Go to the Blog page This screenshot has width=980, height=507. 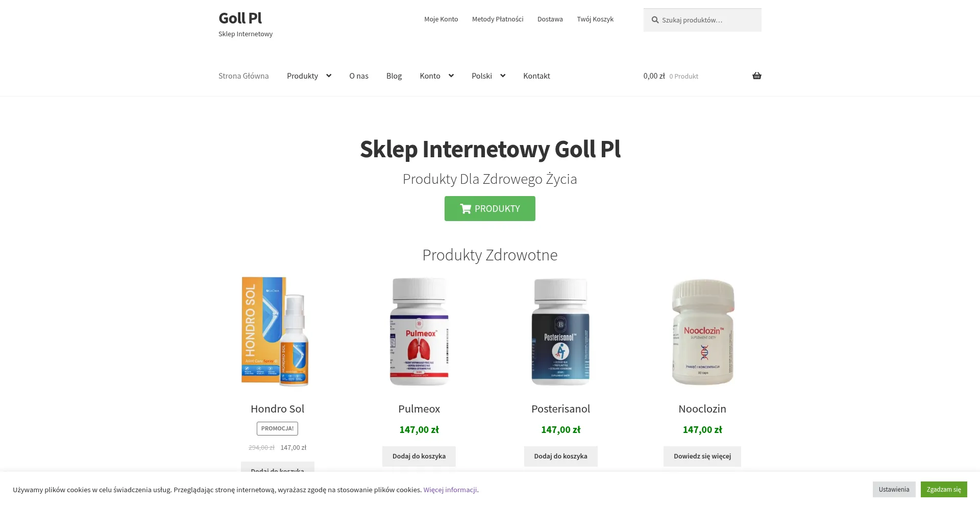tap(394, 76)
